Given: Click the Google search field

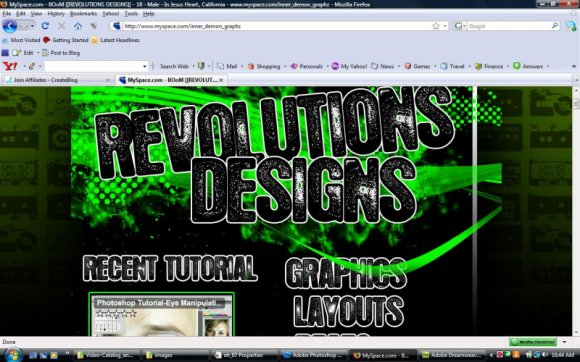Looking at the screenshot, I should [509, 26].
